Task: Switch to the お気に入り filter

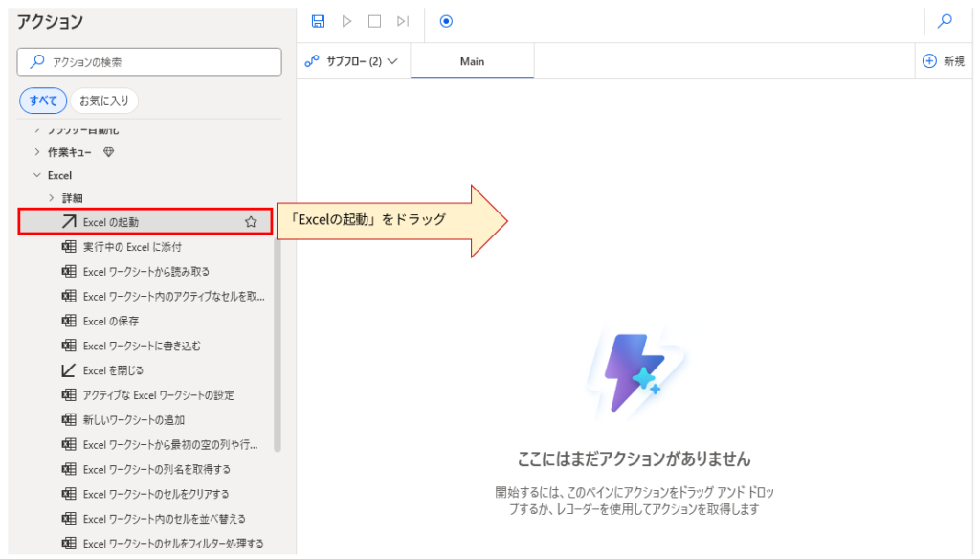Action: 103,100
